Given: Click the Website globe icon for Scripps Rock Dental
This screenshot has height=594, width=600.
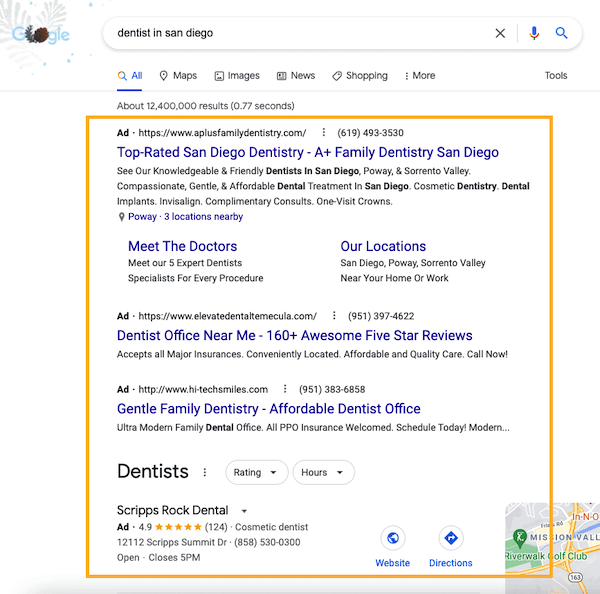Looking at the screenshot, I should coord(393,538).
